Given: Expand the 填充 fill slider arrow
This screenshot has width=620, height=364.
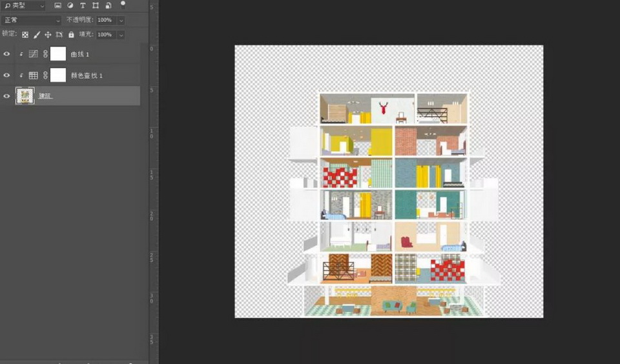Looking at the screenshot, I should (121, 35).
